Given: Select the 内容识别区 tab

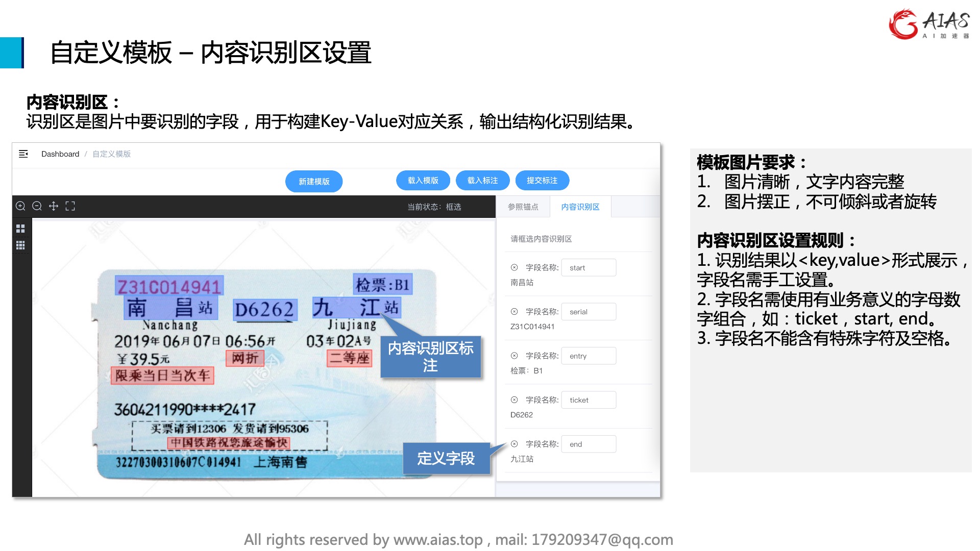Looking at the screenshot, I should pos(580,207).
